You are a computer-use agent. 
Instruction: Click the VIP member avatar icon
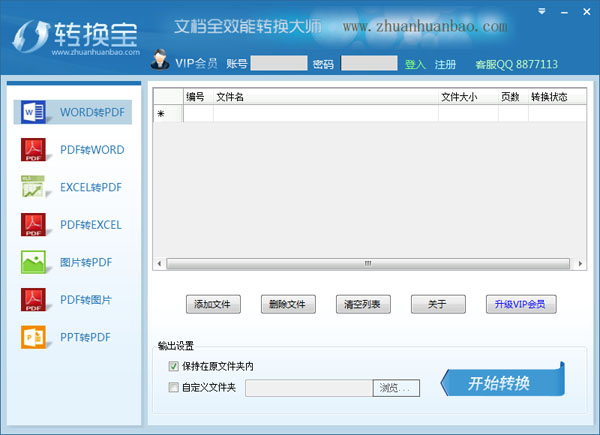tap(160, 60)
